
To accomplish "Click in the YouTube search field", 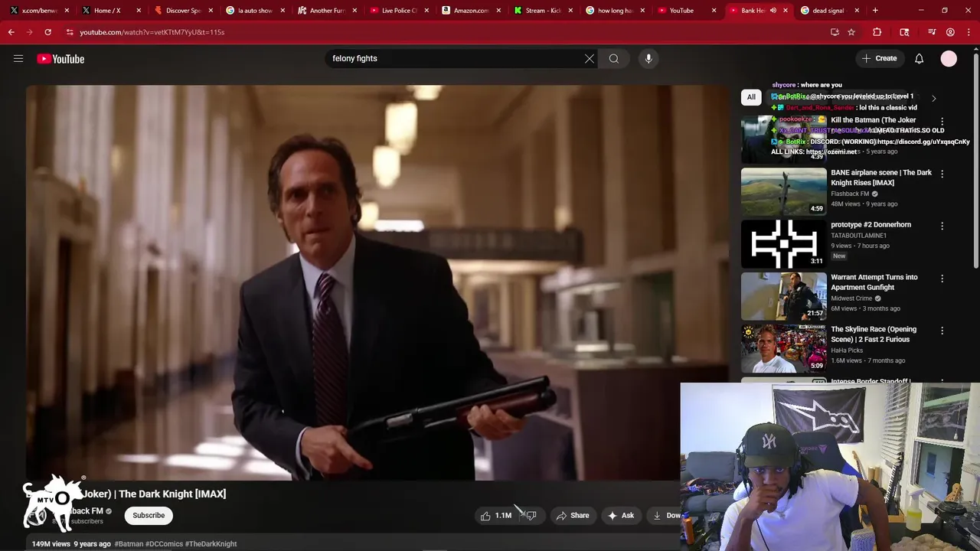I will [x=456, y=58].
